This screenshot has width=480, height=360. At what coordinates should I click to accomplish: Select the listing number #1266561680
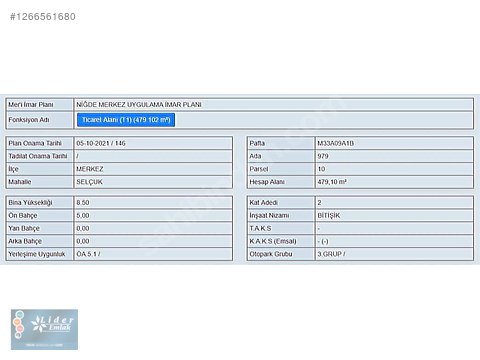43,17
